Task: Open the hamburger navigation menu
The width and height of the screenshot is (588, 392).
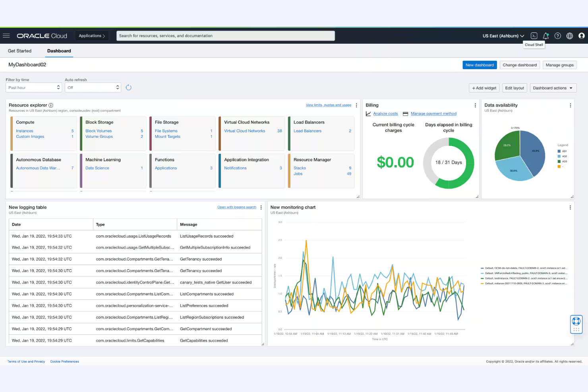Action: (x=6, y=36)
